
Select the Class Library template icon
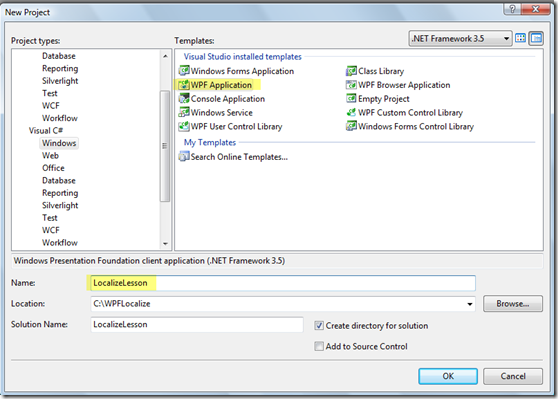(351, 71)
